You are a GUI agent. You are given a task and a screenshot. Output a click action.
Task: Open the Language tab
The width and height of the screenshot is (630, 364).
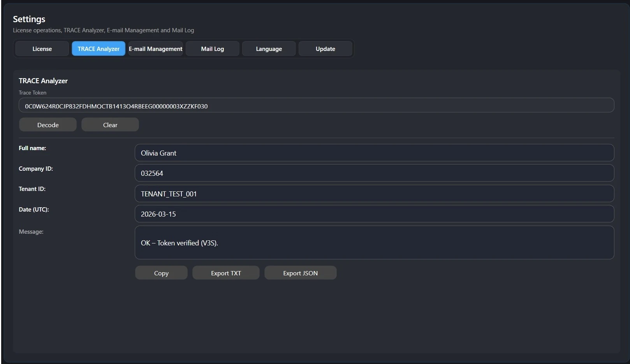click(269, 49)
